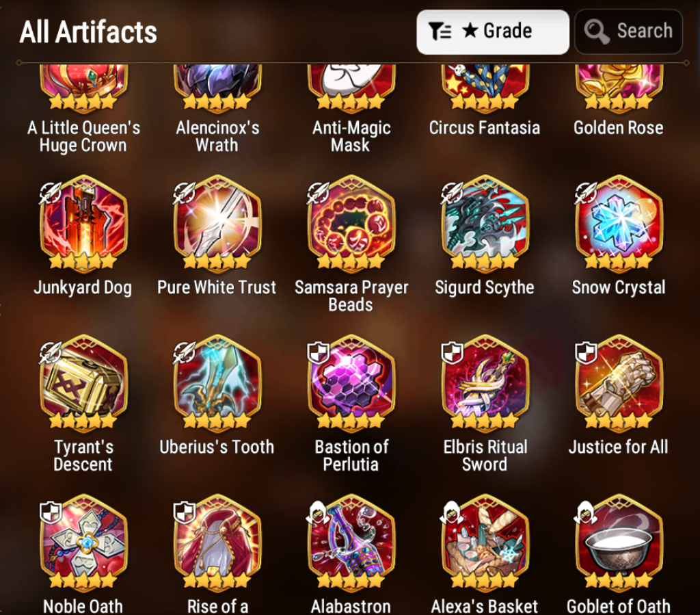Viewport: 700px width, 615px height.
Task: Choose the Sigurd Scythe artifact icon
Action: click(x=485, y=224)
